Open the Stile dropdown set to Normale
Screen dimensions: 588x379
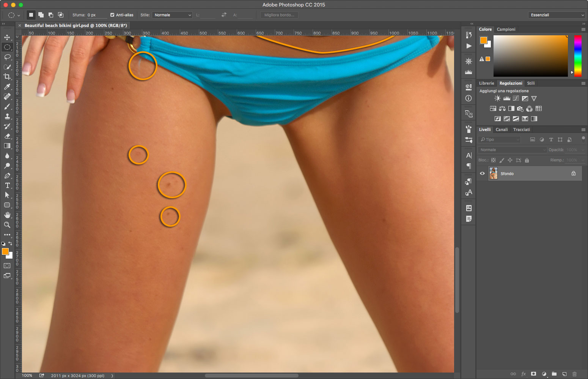[x=172, y=15]
